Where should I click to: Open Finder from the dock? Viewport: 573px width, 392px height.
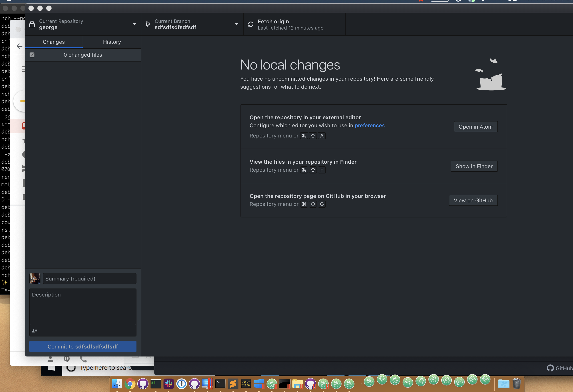tap(117, 384)
